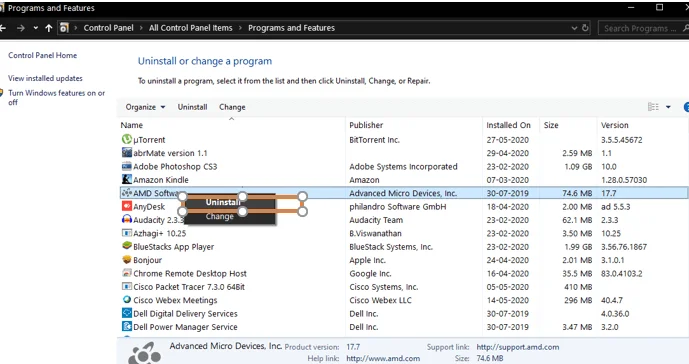Select Cisco Packet Tracer 7.3.0 64Bit name

pos(189,287)
